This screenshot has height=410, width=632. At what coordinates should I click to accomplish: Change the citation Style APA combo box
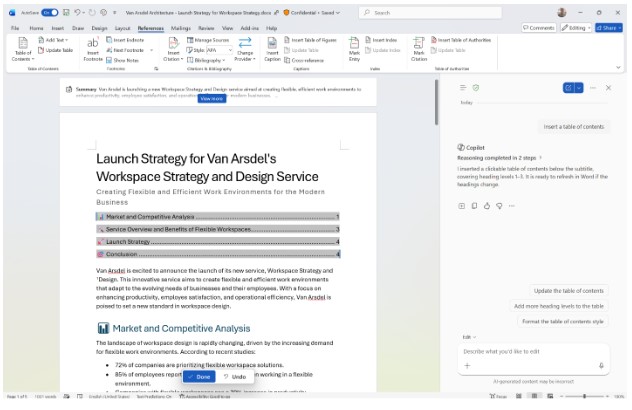click(x=219, y=50)
